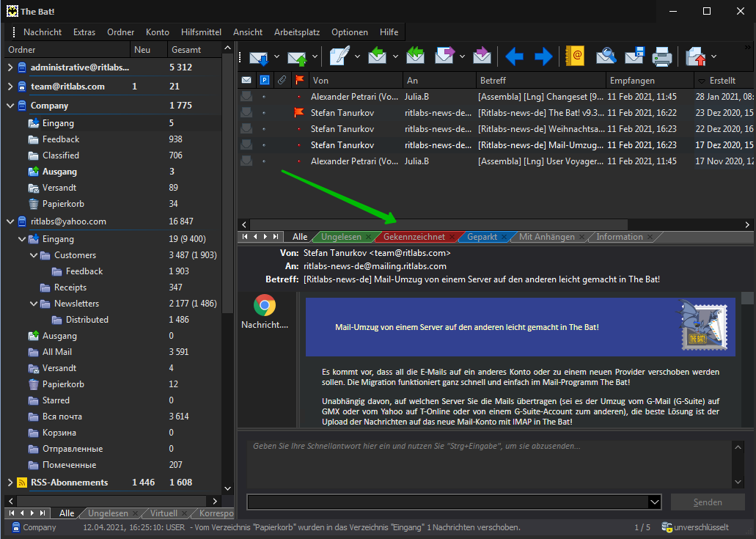Image resolution: width=756 pixels, height=539 pixels.
Task: Click the parked 'P' column header icon
Action: [x=264, y=80]
